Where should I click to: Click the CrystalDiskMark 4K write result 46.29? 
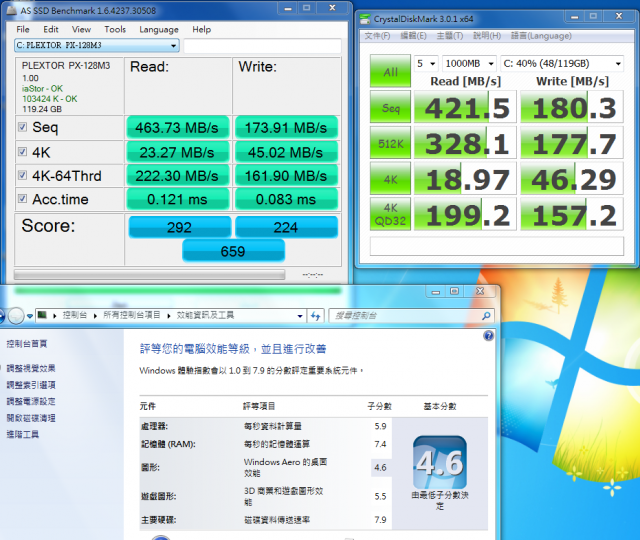(572, 178)
